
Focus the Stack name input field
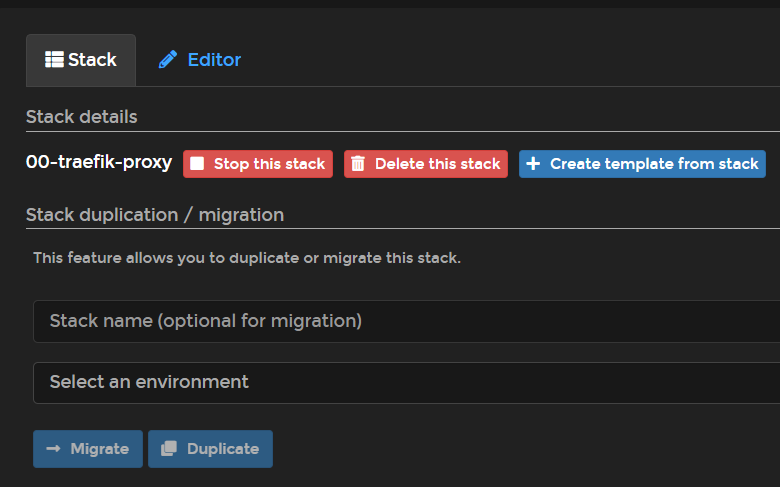tap(406, 321)
